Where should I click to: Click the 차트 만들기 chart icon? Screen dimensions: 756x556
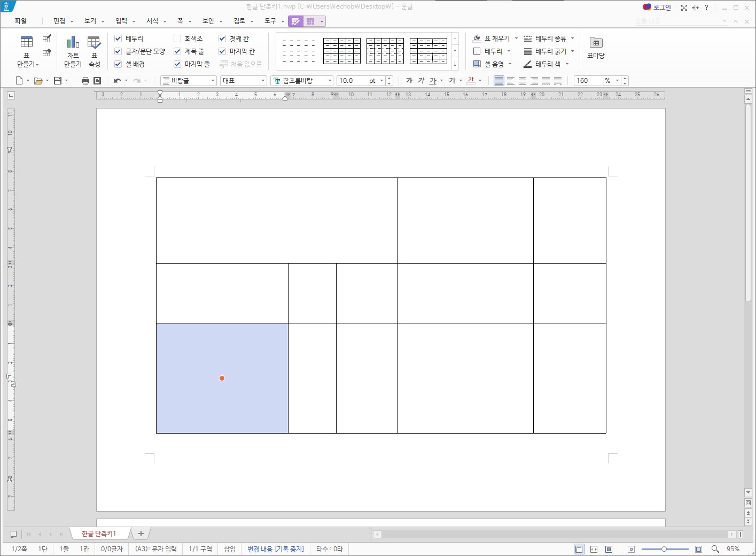tap(73, 51)
